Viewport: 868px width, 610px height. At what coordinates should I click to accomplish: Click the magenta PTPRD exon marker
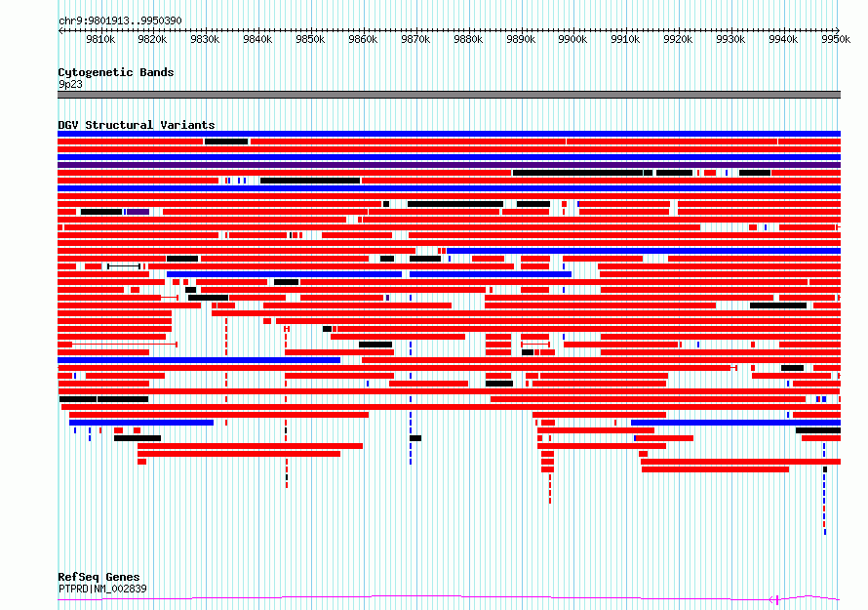coord(777,600)
